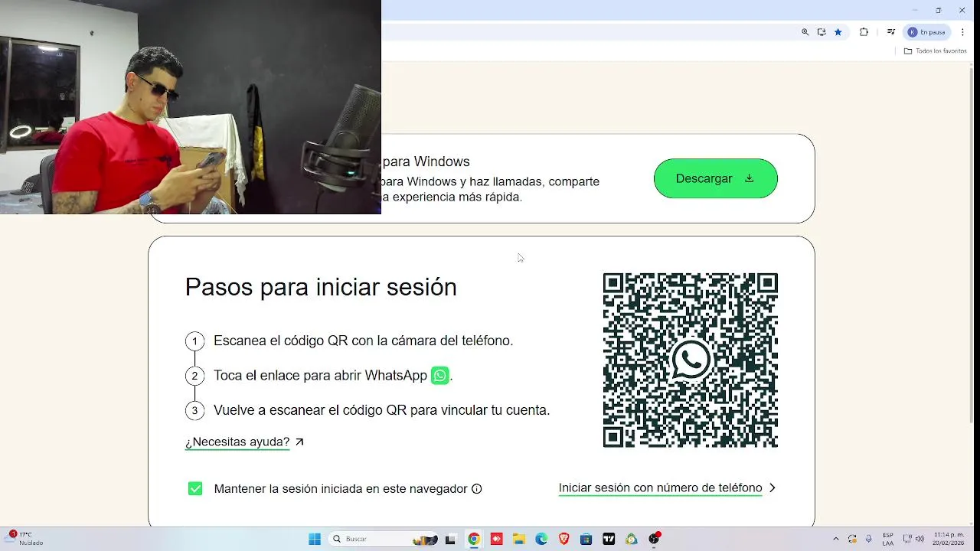Viewport: 980px width, 551px height.
Task: Click the external arrow icon beside '¿Necesitas ayuda?'
Action: (x=299, y=442)
